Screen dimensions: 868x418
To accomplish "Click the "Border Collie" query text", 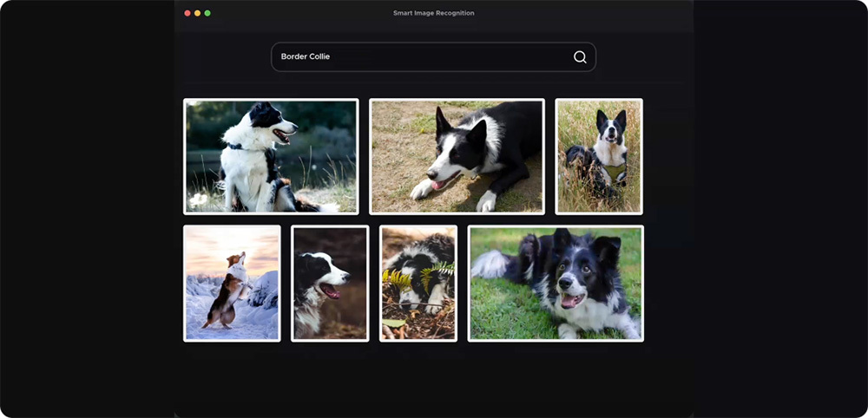I will click(x=306, y=57).
